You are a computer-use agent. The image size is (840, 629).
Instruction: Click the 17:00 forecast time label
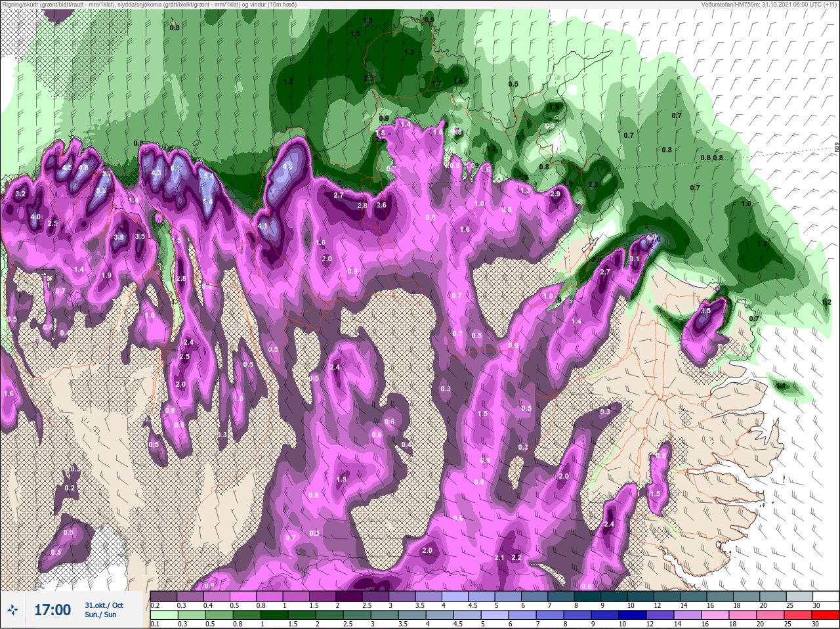coord(52,610)
